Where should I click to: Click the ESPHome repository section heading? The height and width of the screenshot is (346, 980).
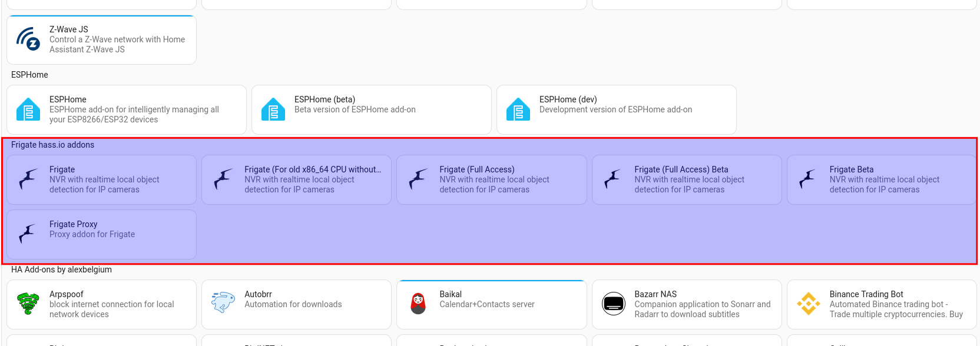pyautogui.click(x=29, y=75)
